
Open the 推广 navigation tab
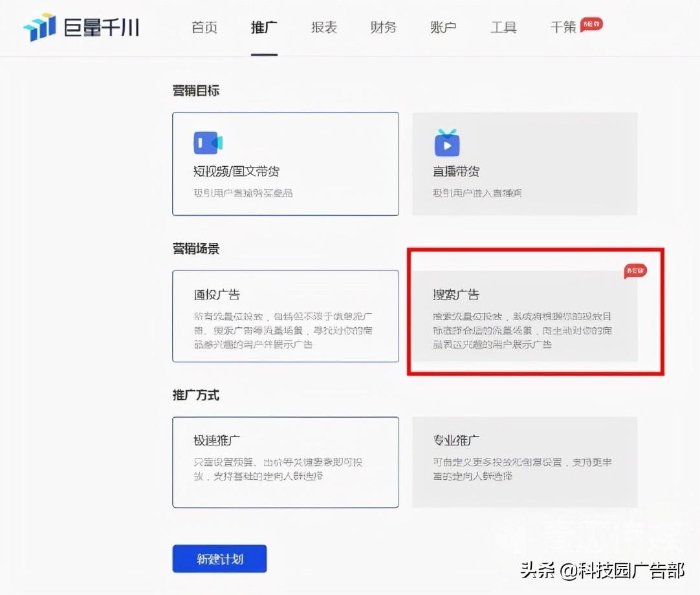pos(264,28)
